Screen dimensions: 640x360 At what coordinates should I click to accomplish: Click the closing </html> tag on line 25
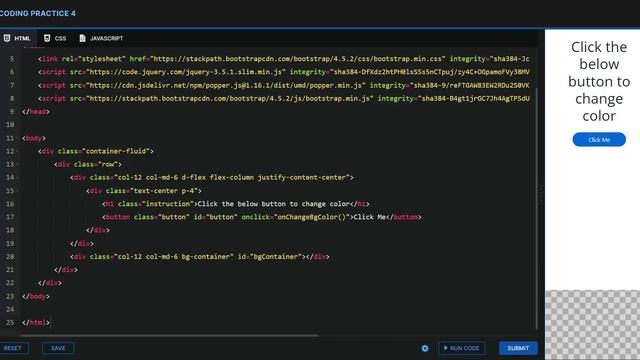pos(36,322)
